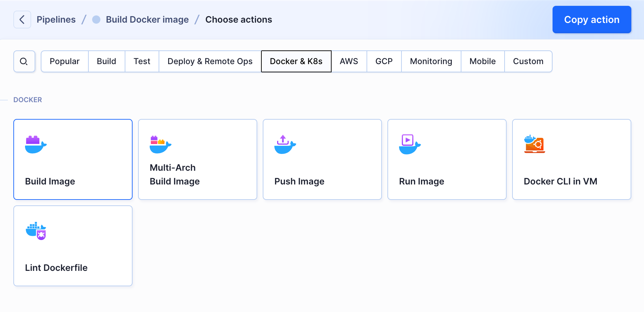Click the Push Image upload whale icon
Image resolution: width=644 pixels, height=312 pixels.
pos(285,144)
